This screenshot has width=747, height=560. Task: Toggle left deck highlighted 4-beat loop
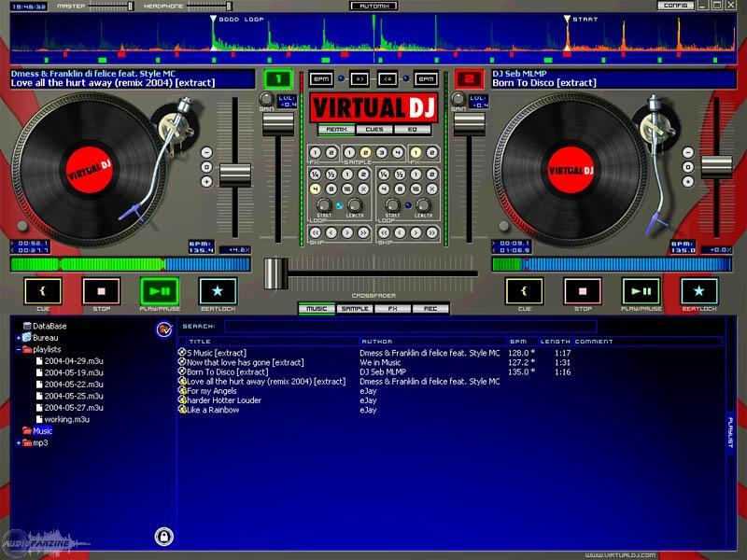tap(315, 189)
